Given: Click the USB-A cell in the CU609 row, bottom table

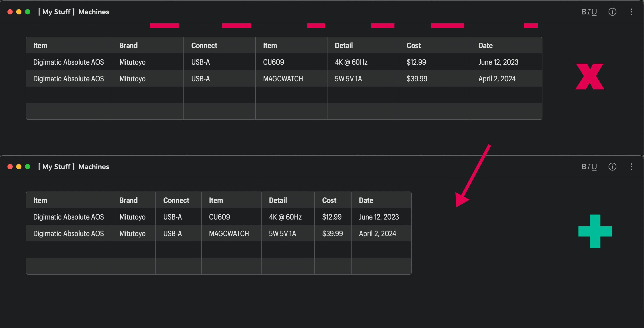Looking at the screenshot, I should [x=178, y=217].
